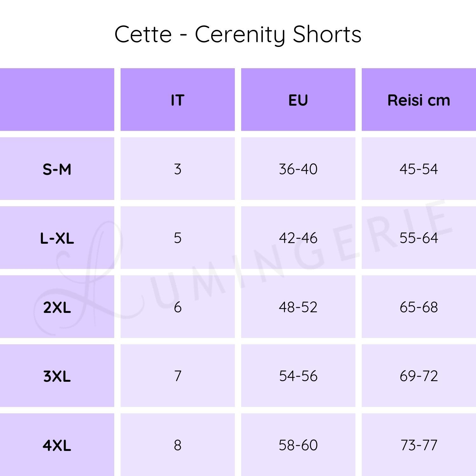The height and width of the screenshot is (476, 476).
Task: Click the title Cette - Cerenity Shorts
Action: click(x=238, y=34)
